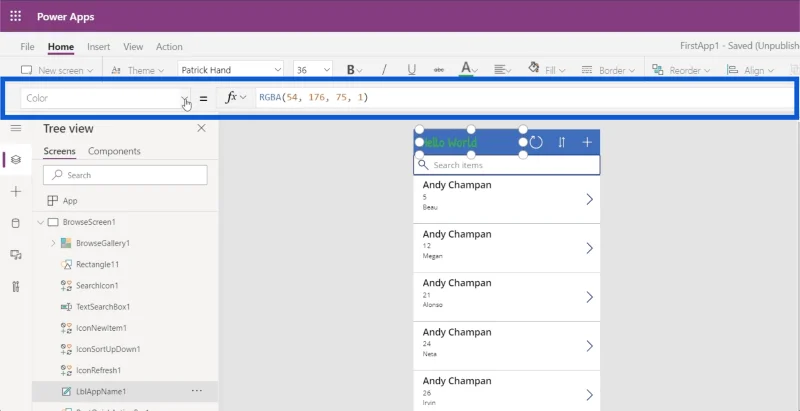Toggle the hamburger menu in left rail
The width and height of the screenshot is (800, 411).
pyautogui.click(x=16, y=128)
